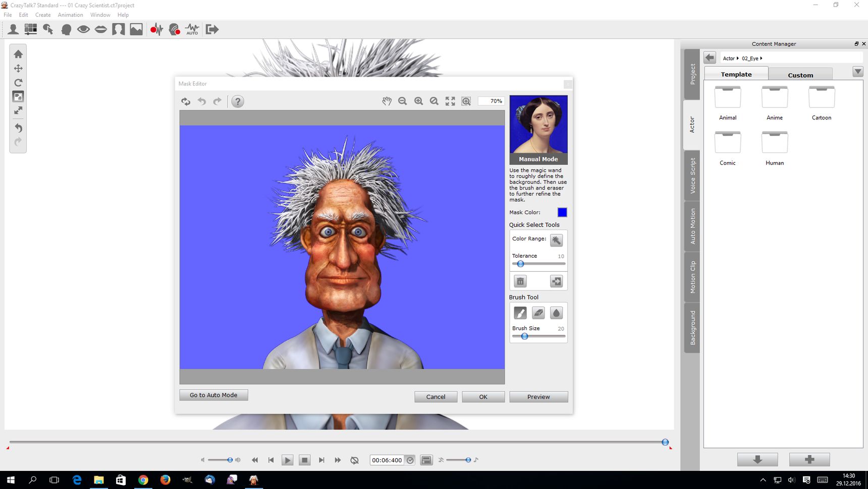868x489 pixels.
Task: Adjust the Tolerance slider handle
Action: [x=520, y=264]
